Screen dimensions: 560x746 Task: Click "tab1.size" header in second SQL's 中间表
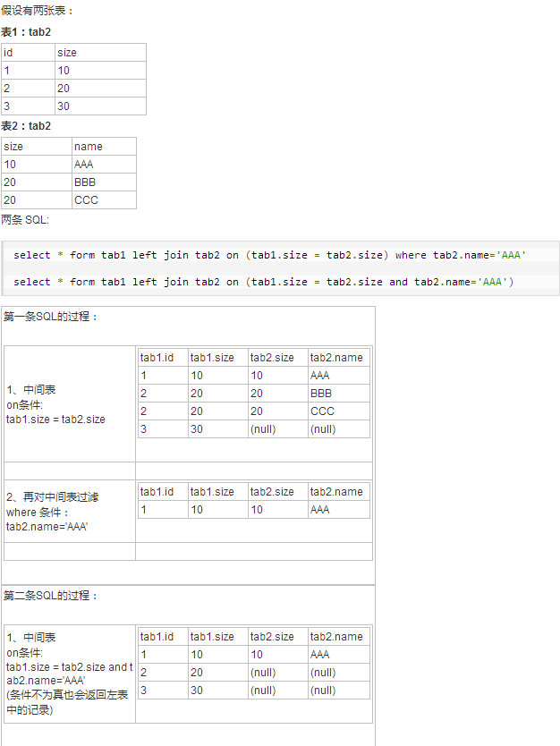point(218,637)
